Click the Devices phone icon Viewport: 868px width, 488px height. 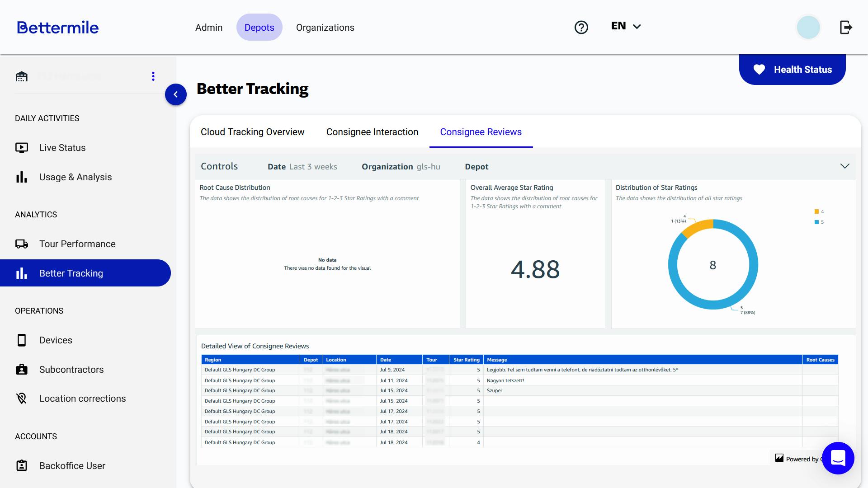22,340
